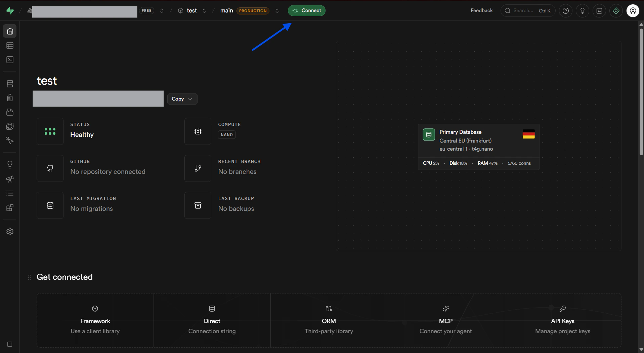Click the Status healthy dots icon
Screen dimensions: 644x353
[50, 131]
